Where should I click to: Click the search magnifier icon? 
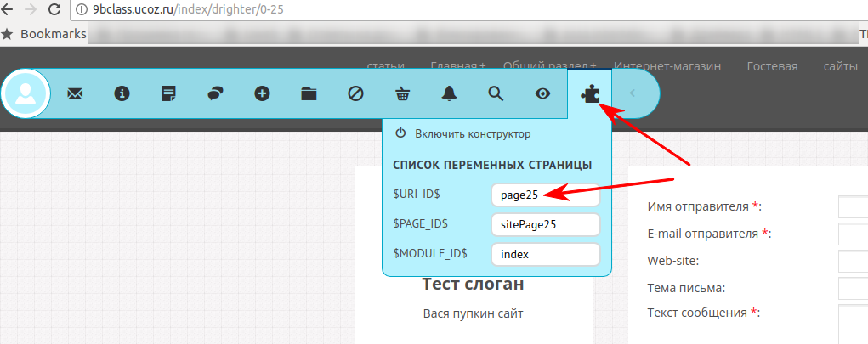tap(496, 94)
